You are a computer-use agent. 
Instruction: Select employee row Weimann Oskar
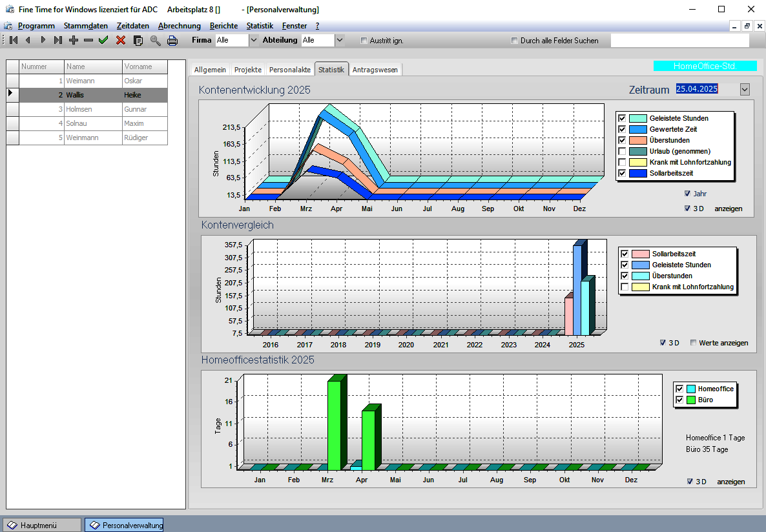[93, 81]
